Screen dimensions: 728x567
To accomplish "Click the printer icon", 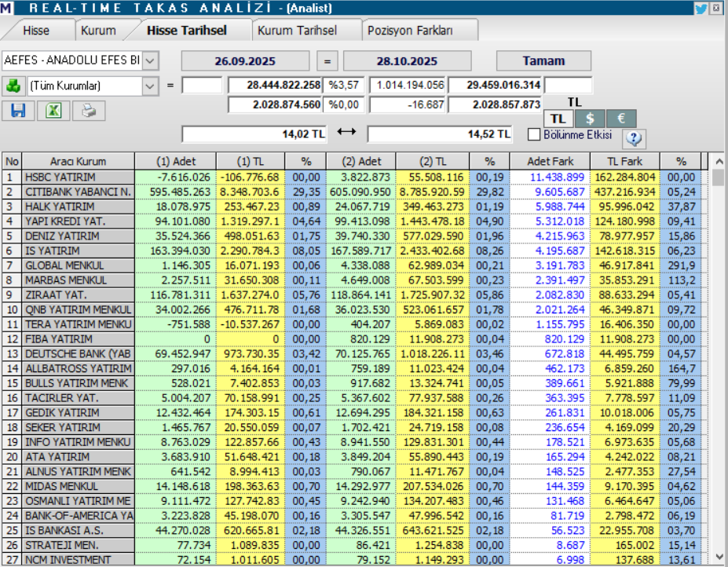I will pos(89,111).
